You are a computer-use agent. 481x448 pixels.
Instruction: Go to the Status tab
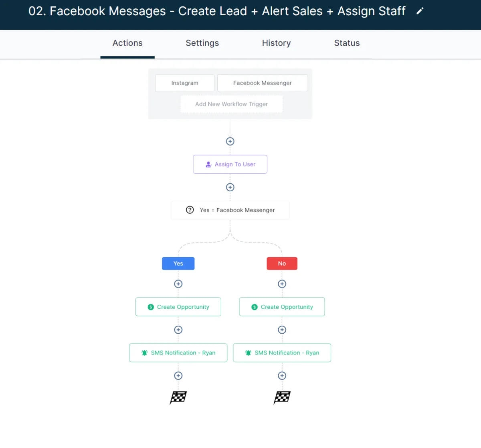(x=347, y=43)
